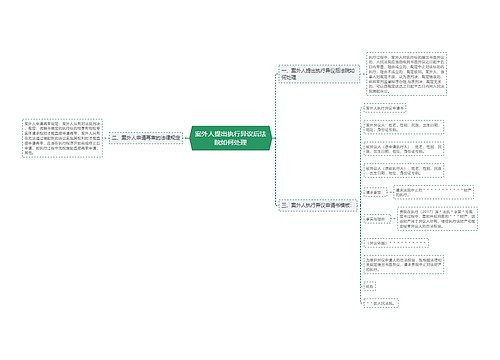
Task: Select the 区人民法院 node at bottom
Action: (381, 303)
